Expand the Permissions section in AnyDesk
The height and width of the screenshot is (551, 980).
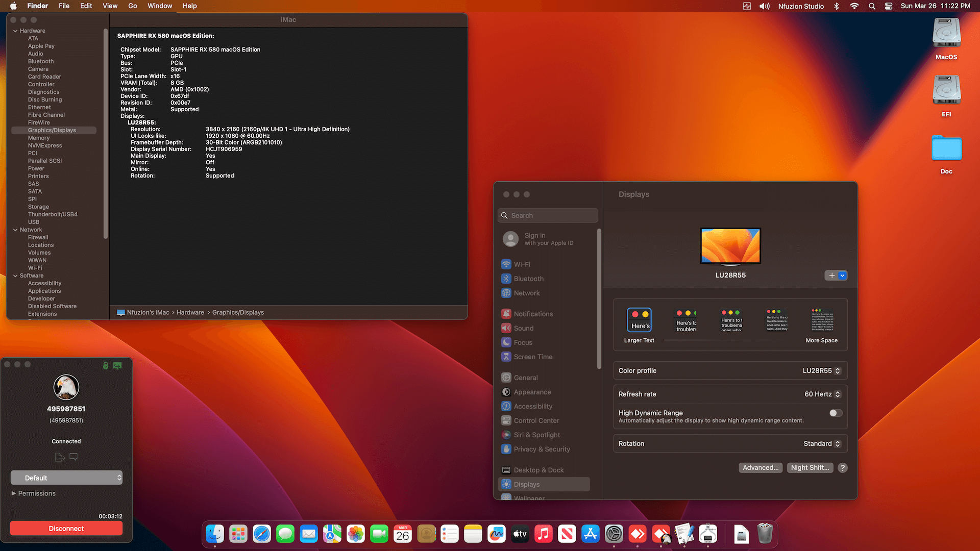[34, 493]
